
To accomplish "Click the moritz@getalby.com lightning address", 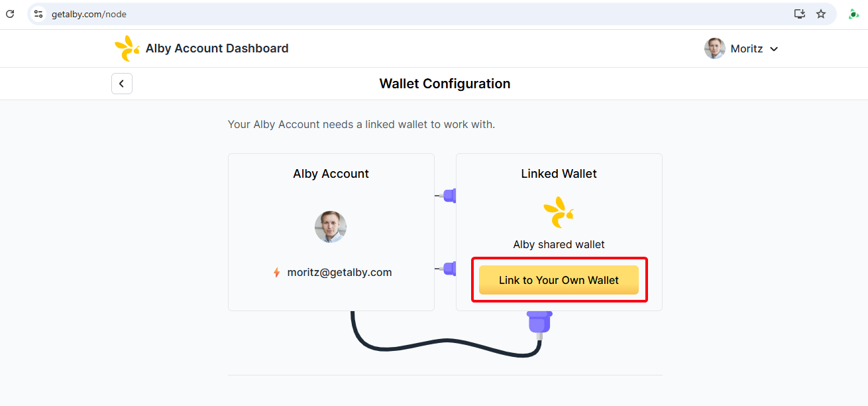I will point(339,273).
